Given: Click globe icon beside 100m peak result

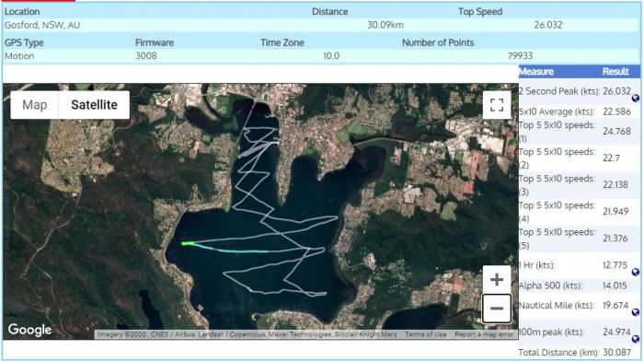Looking at the screenshot, I should coord(636,339).
